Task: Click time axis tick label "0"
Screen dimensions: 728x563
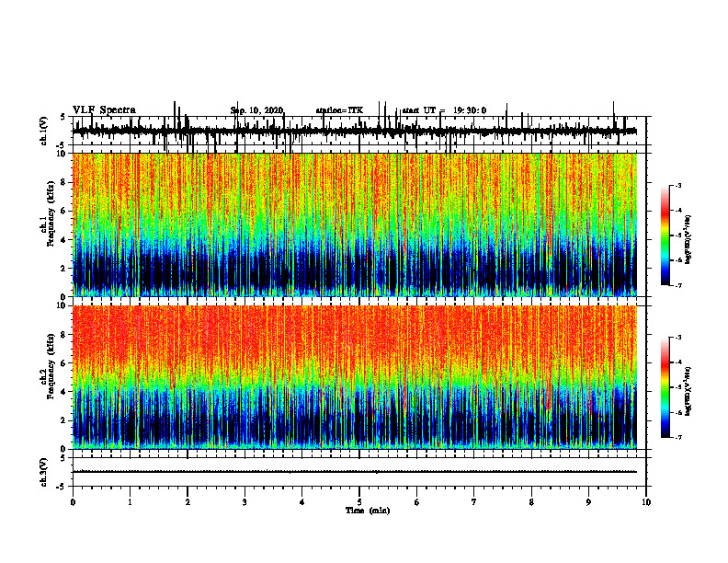Action: point(73,502)
